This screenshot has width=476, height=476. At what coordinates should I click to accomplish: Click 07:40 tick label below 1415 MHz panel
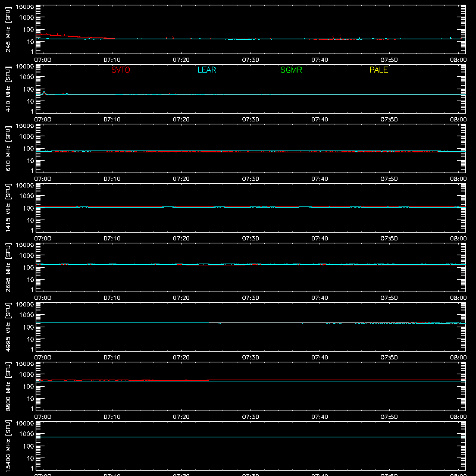[320, 239]
